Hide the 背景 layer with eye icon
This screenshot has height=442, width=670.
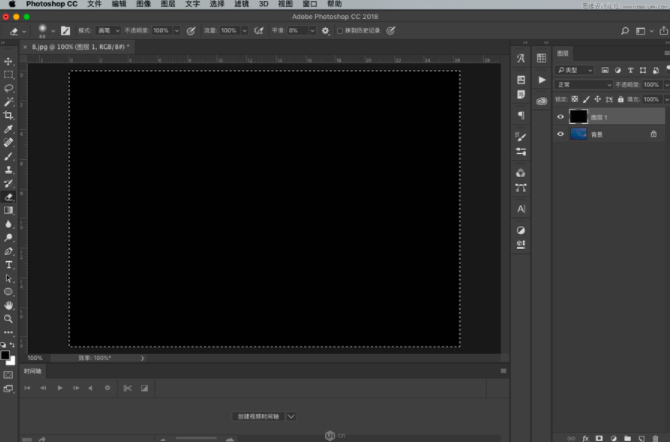[560, 134]
